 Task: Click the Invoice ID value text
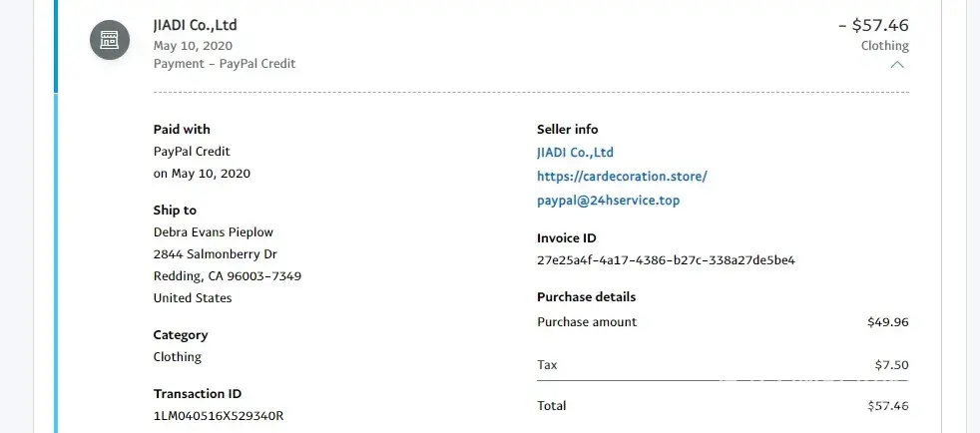point(666,260)
